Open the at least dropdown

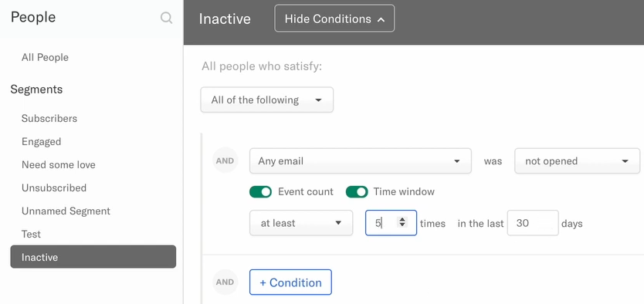[301, 223]
